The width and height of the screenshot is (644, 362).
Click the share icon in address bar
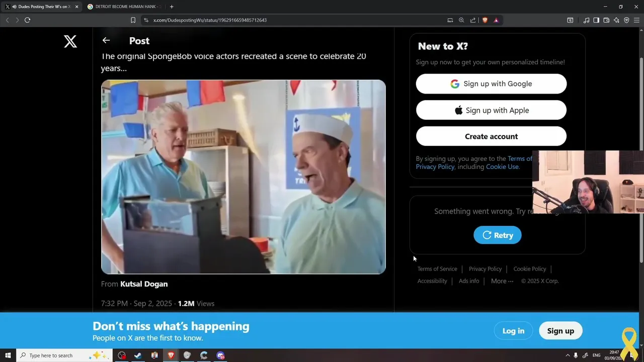pos(473,20)
